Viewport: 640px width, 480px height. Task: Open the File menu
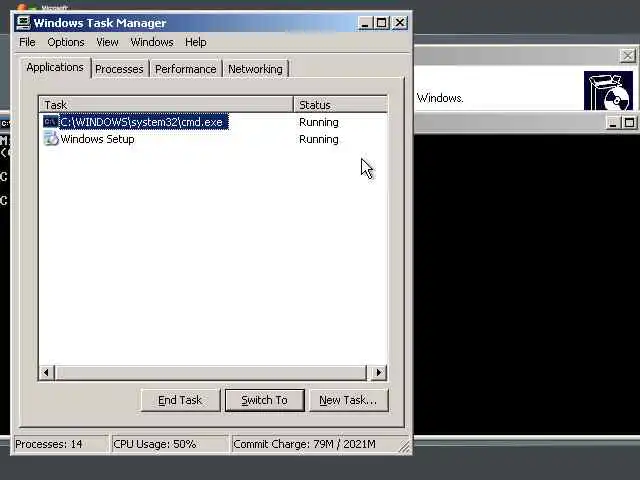click(27, 42)
